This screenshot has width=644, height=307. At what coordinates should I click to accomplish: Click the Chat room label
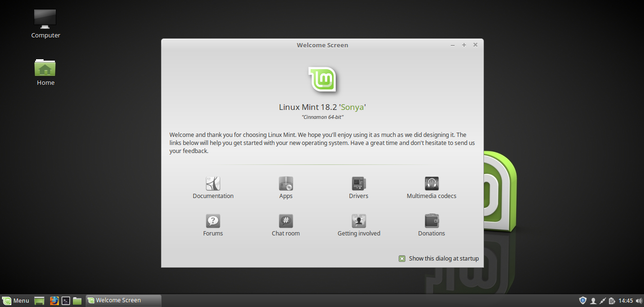[x=286, y=233]
